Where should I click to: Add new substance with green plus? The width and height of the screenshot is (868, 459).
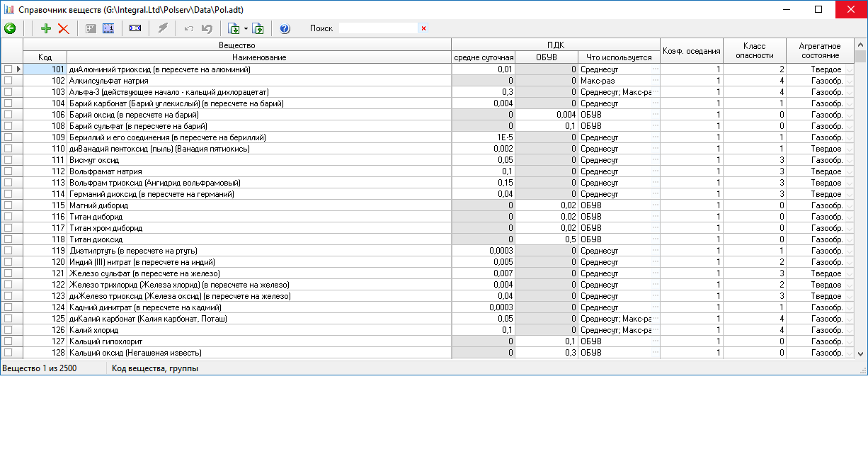pos(46,28)
